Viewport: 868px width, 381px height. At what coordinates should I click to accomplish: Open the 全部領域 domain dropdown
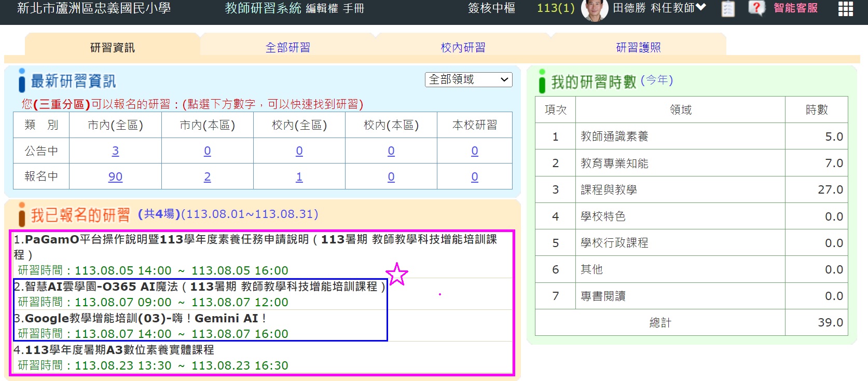(x=469, y=79)
